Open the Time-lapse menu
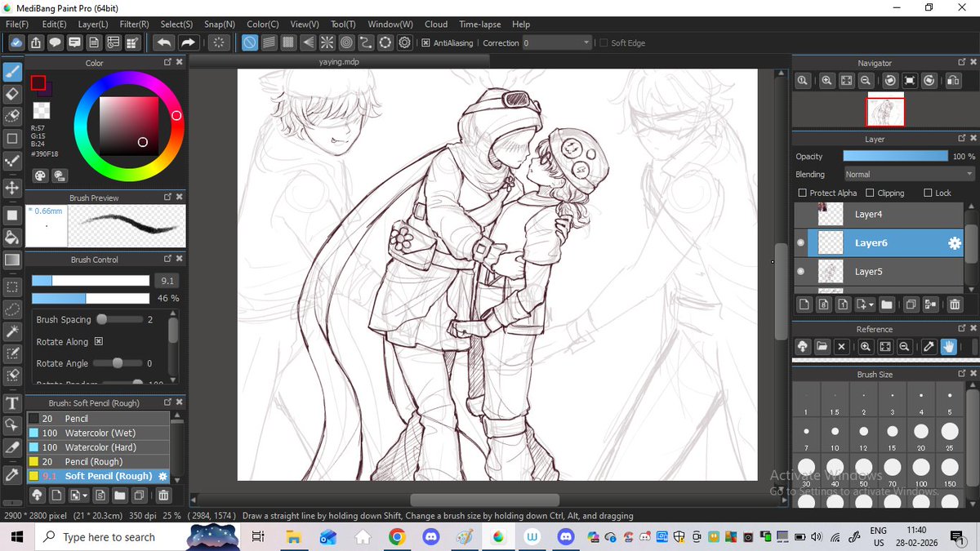The width and height of the screenshot is (980, 551). tap(480, 24)
